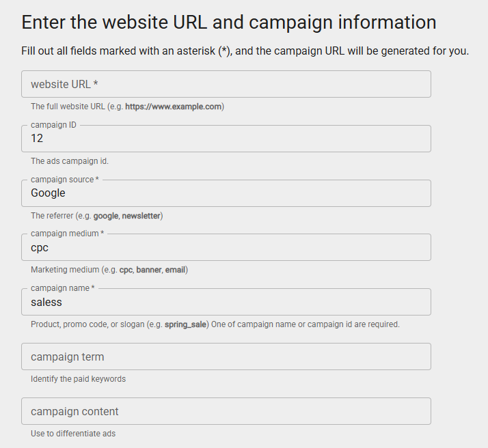Click the campaign content input field
The height and width of the screenshot is (448, 488).
(226, 411)
